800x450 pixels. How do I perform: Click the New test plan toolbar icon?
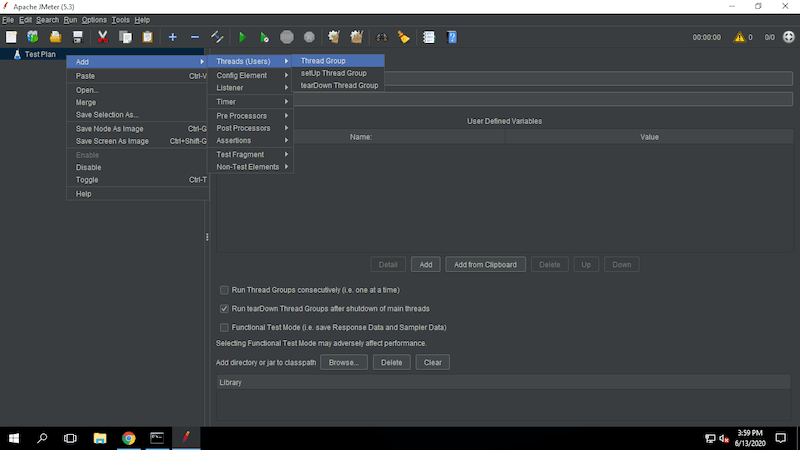click(11, 37)
